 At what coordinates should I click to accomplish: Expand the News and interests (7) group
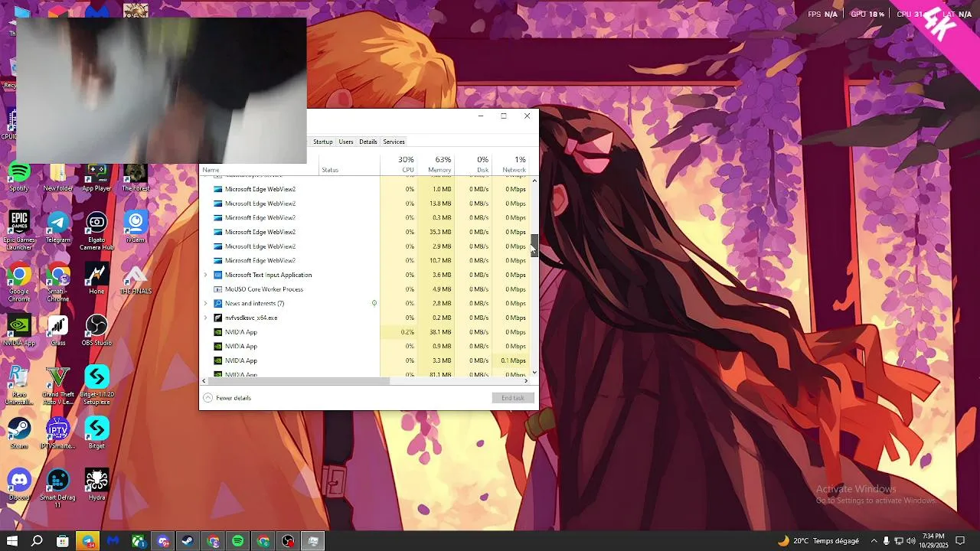(x=205, y=303)
